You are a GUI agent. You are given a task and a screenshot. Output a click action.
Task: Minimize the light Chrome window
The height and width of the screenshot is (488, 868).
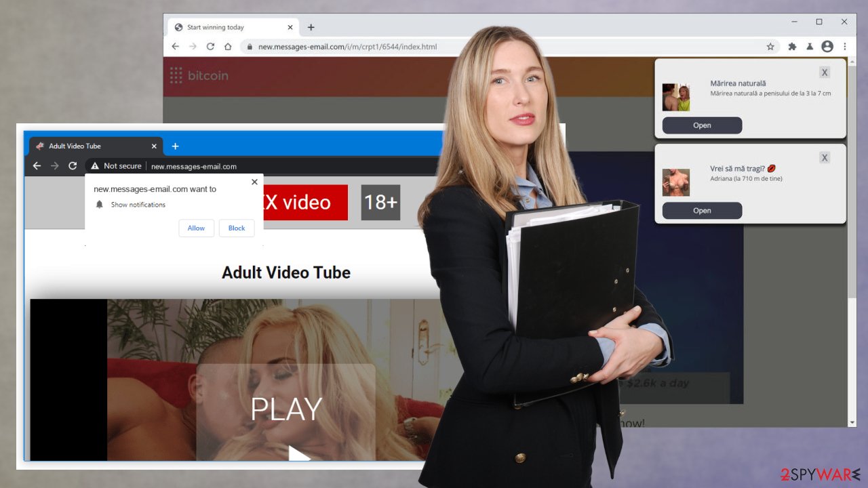pyautogui.click(x=794, y=22)
